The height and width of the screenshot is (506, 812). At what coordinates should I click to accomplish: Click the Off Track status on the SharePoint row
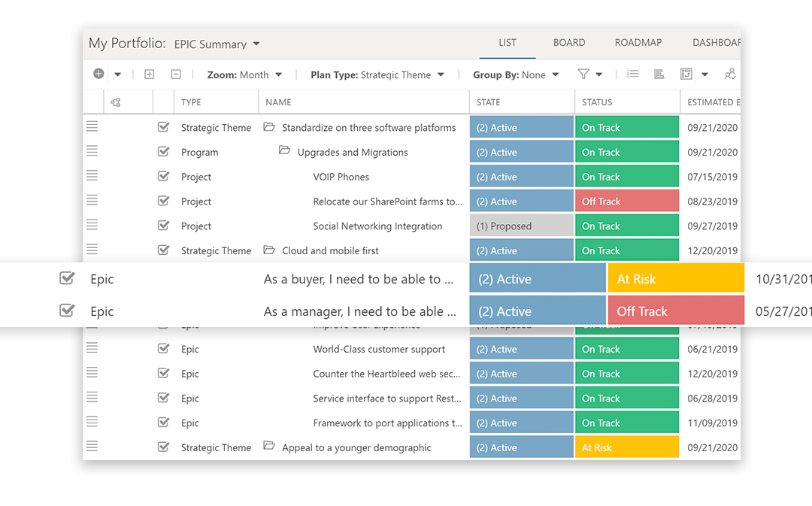tap(626, 201)
